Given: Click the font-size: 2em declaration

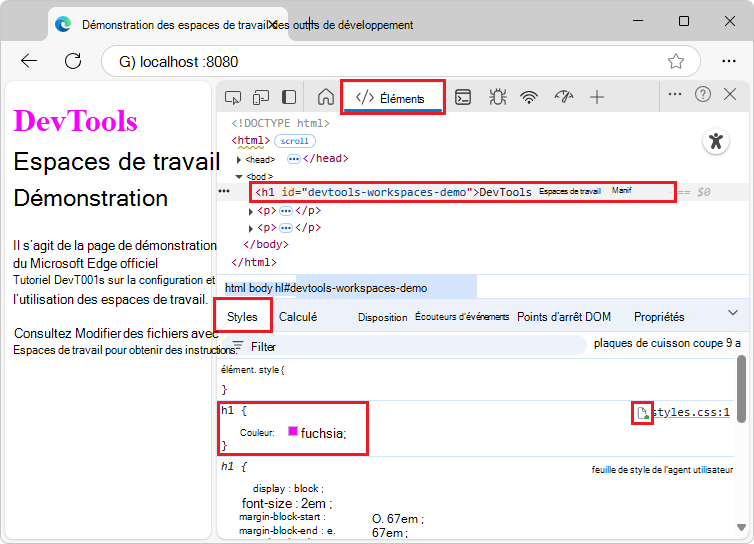Looking at the screenshot, I should pyautogui.click(x=287, y=504).
